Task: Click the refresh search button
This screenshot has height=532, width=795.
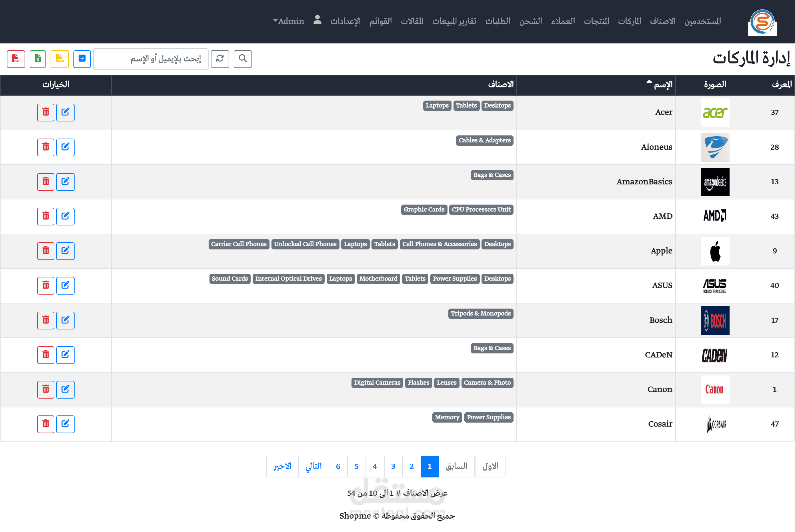Action: 220,59
